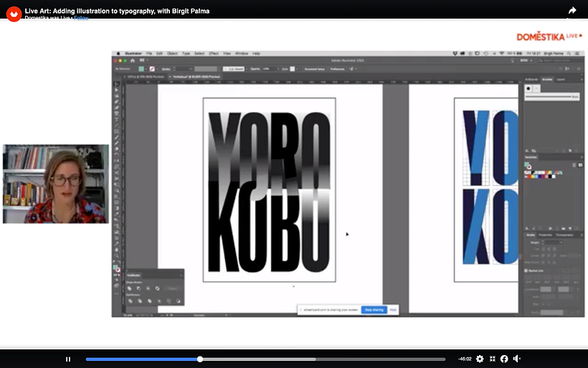
Task: Open the Effect menu
Action: click(214, 53)
